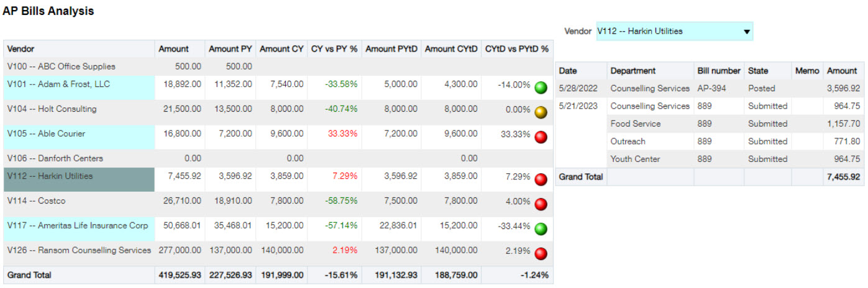Click the Bill number column header
868x288 pixels.
(x=718, y=71)
